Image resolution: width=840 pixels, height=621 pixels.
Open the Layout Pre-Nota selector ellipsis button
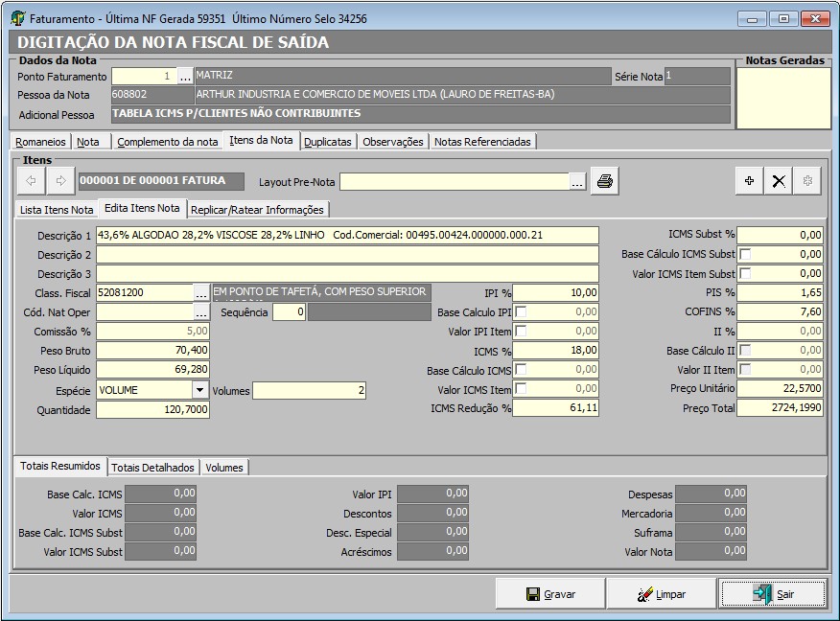pyautogui.click(x=577, y=181)
